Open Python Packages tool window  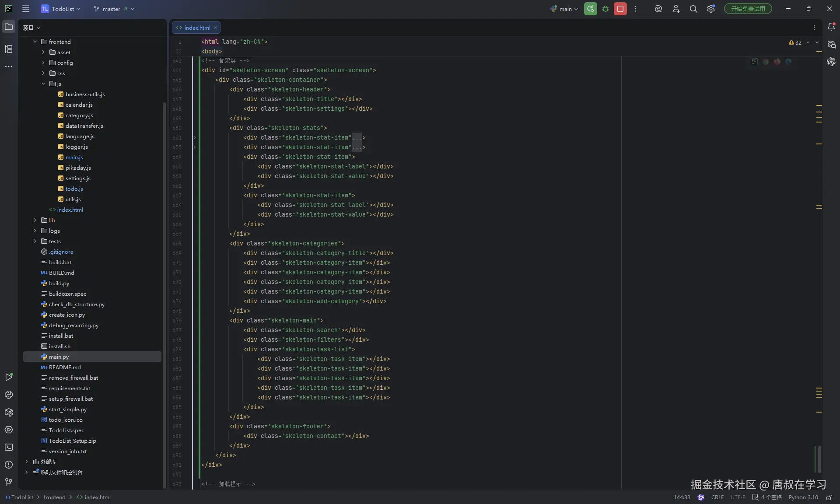point(9,412)
